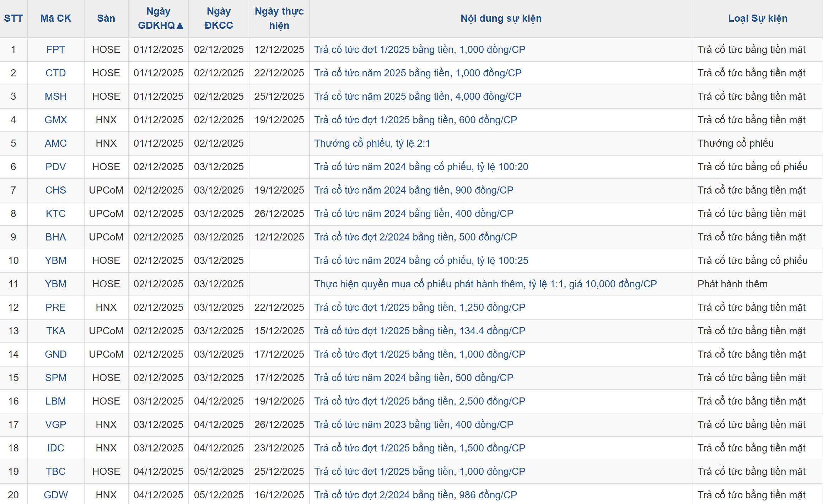Click the STT column header
The height and width of the screenshot is (504, 823).
(x=14, y=18)
